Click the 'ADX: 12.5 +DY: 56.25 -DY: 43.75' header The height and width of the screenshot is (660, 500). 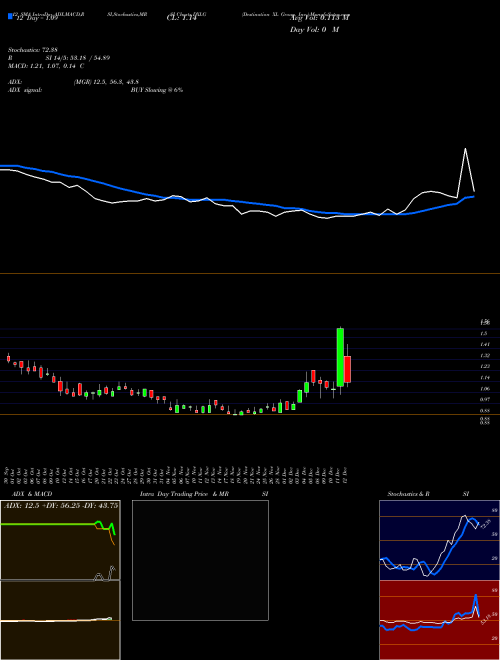(x=61, y=506)
